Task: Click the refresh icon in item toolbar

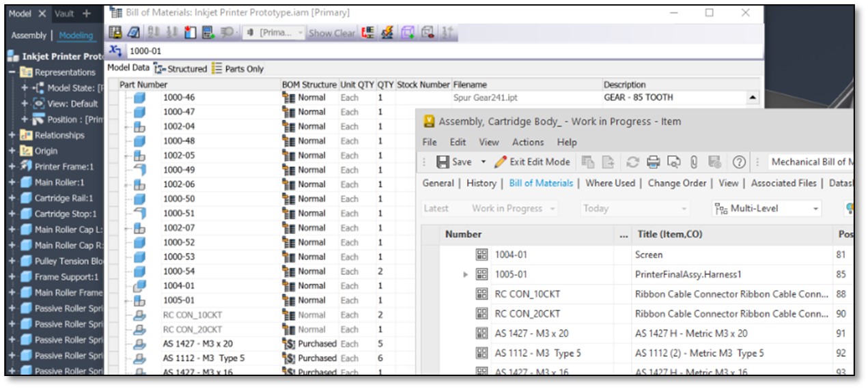Action: tap(632, 162)
